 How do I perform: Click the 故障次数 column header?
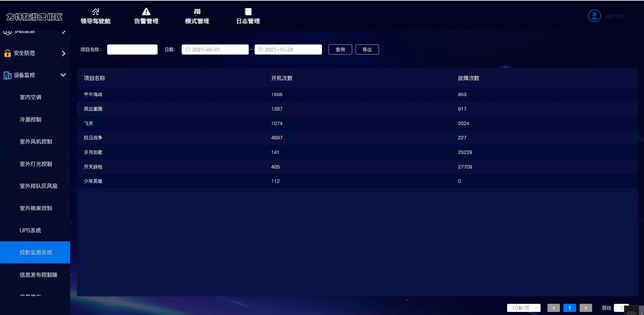click(x=469, y=78)
